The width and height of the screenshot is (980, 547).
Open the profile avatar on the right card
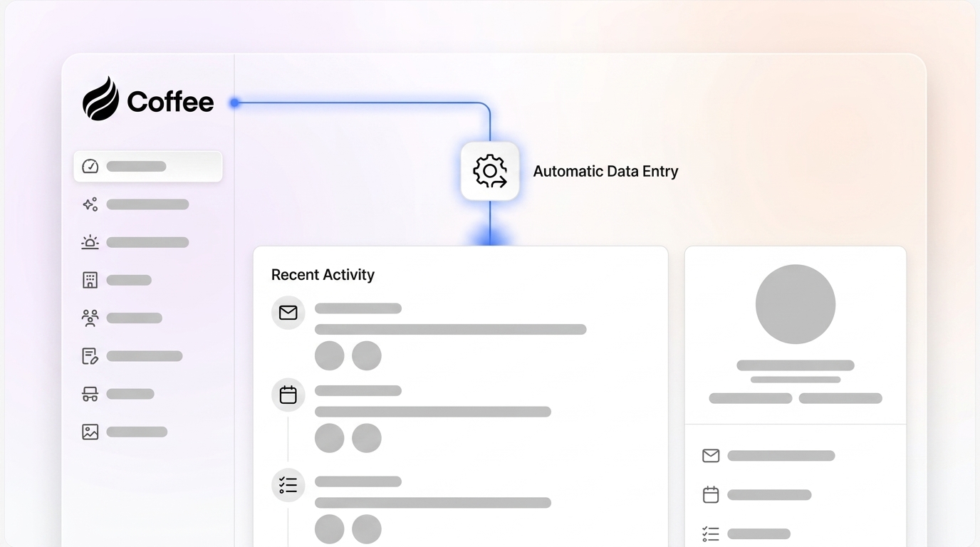tap(795, 303)
